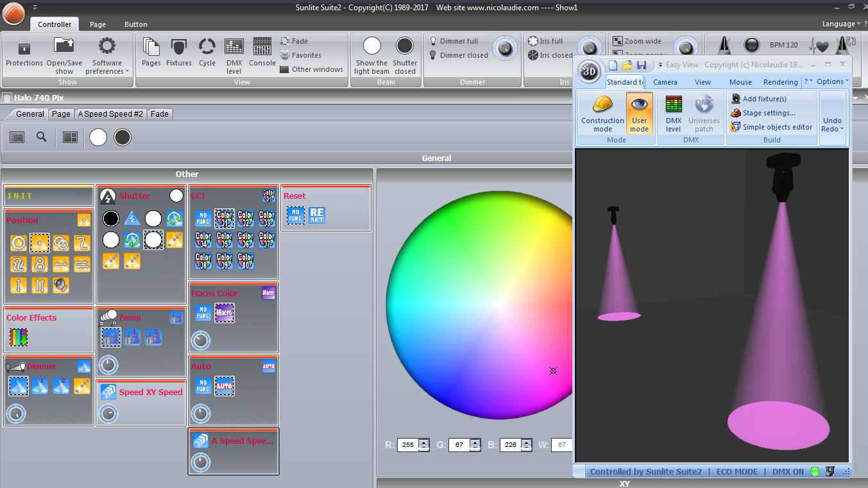This screenshot has height=488, width=868.
Task: Expand the Options menu in 3D viewer
Action: (x=832, y=81)
